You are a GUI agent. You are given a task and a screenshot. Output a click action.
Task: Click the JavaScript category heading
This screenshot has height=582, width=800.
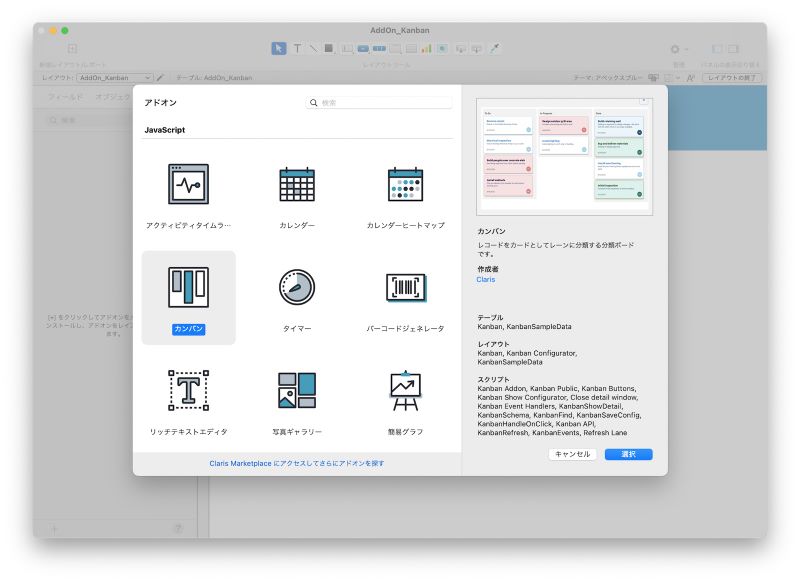pos(165,130)
